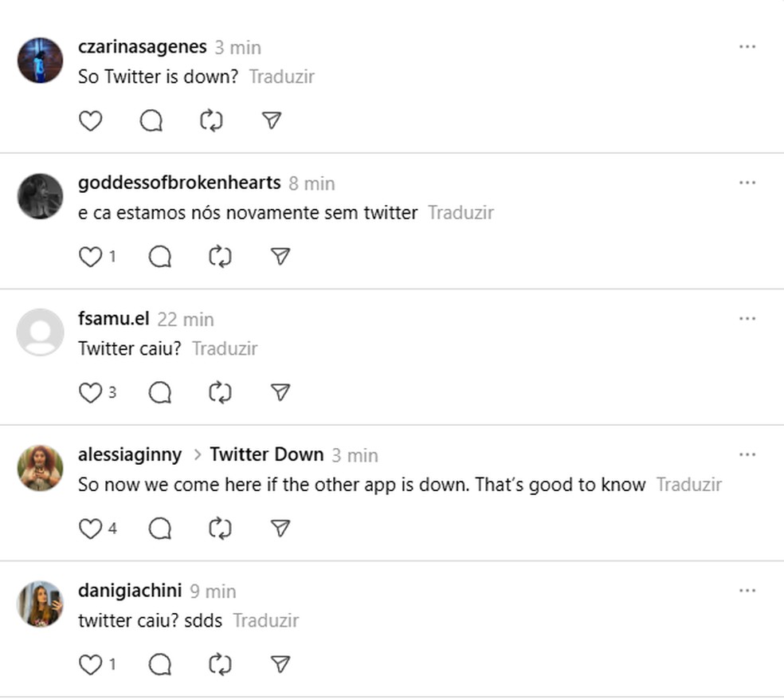Share alessiaginny's post with send icon
Image resolution: width=784 pixels, height=700 pixels.
tap(280, 529)
